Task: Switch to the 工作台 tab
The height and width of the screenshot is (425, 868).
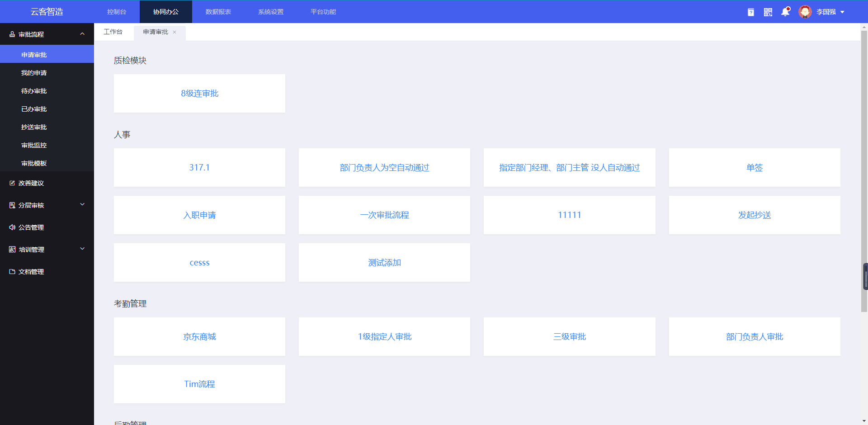Action: click(113, 32)
